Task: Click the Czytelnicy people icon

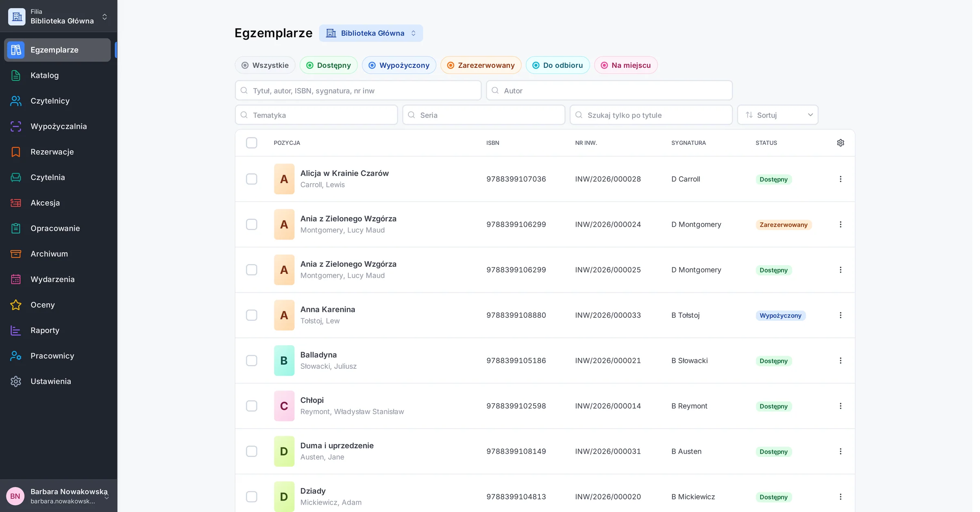Action: pyautogui.click(x=16, y=101)
